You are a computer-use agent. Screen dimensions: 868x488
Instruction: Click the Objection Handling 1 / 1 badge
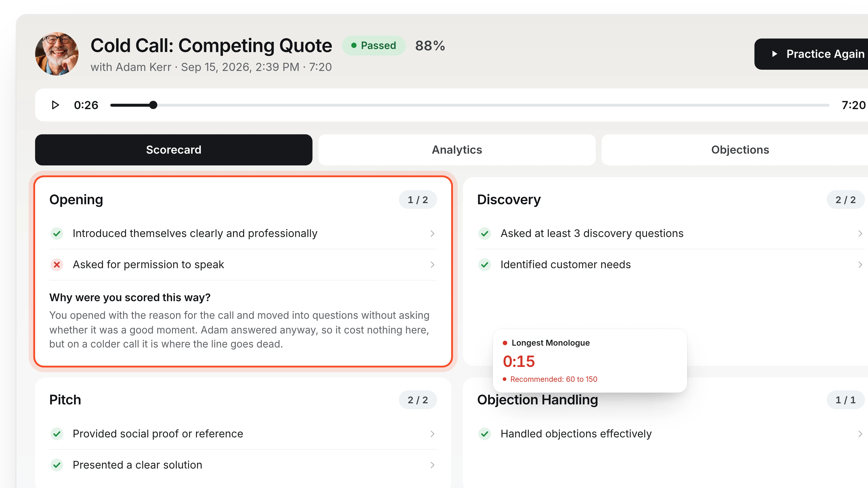(845, 400)
